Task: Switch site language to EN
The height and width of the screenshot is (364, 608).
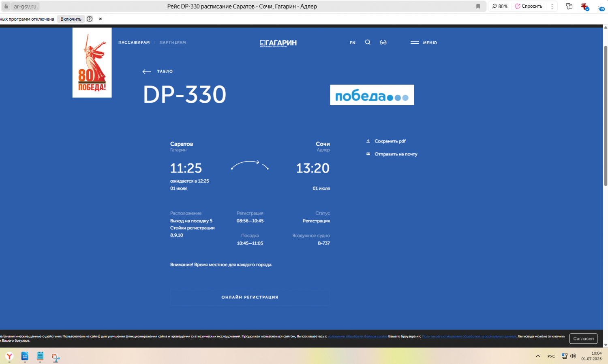Action: click(x=353, y=43)
